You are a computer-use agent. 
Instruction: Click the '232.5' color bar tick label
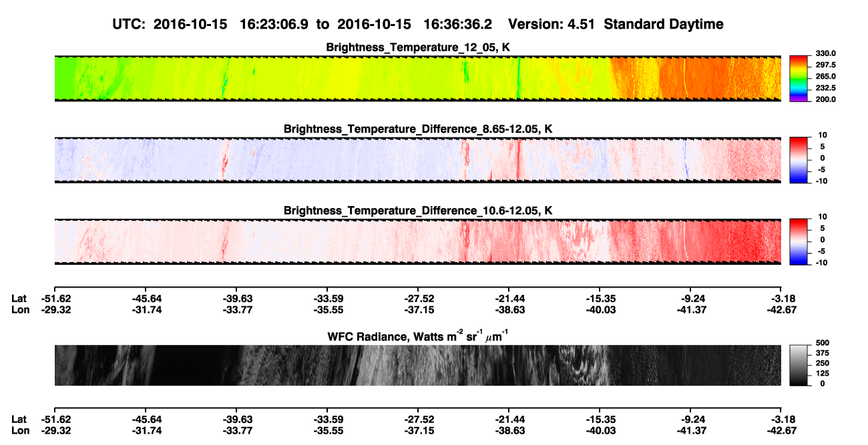coord(825,88)
